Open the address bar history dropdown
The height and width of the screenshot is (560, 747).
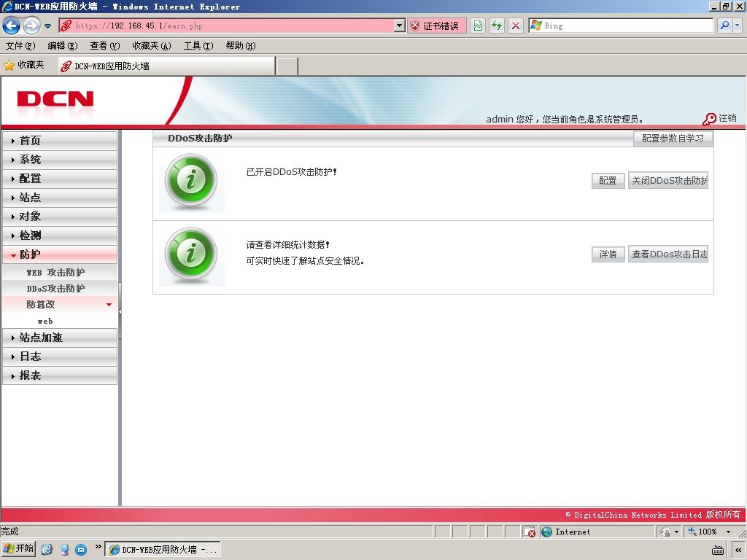(x=400, y=26)
